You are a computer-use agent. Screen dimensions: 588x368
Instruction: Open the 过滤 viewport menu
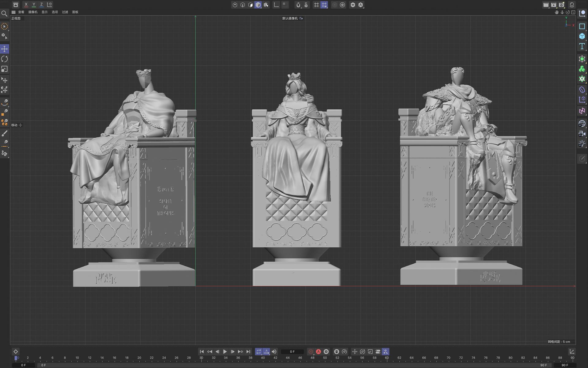(x=65, y=12)
